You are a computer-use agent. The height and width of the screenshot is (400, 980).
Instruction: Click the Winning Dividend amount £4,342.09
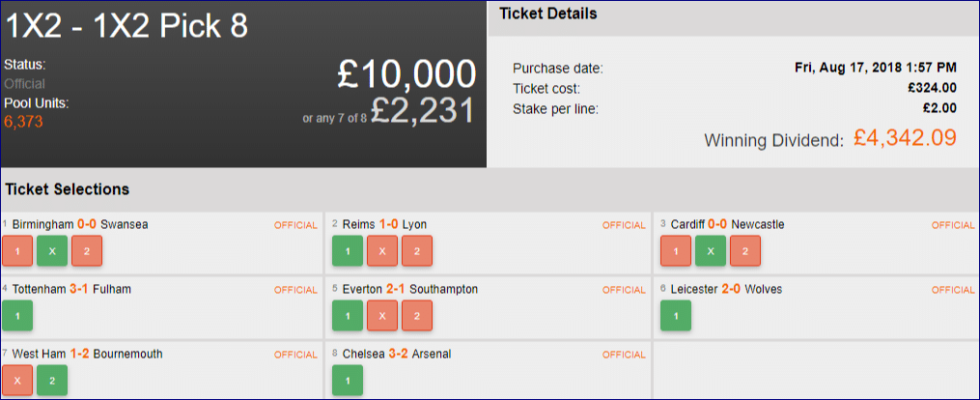click(x=905, y=138)
